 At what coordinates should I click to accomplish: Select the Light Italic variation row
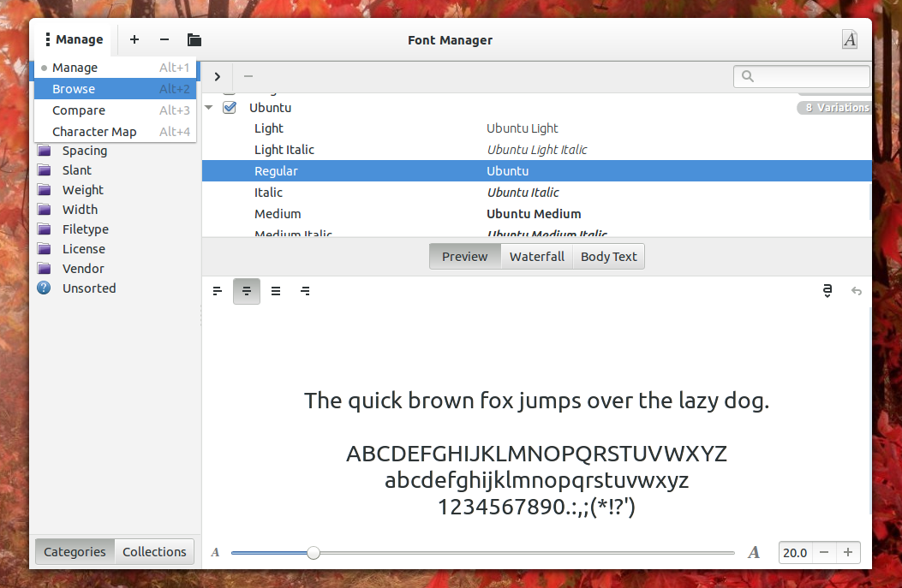[537, 150]
